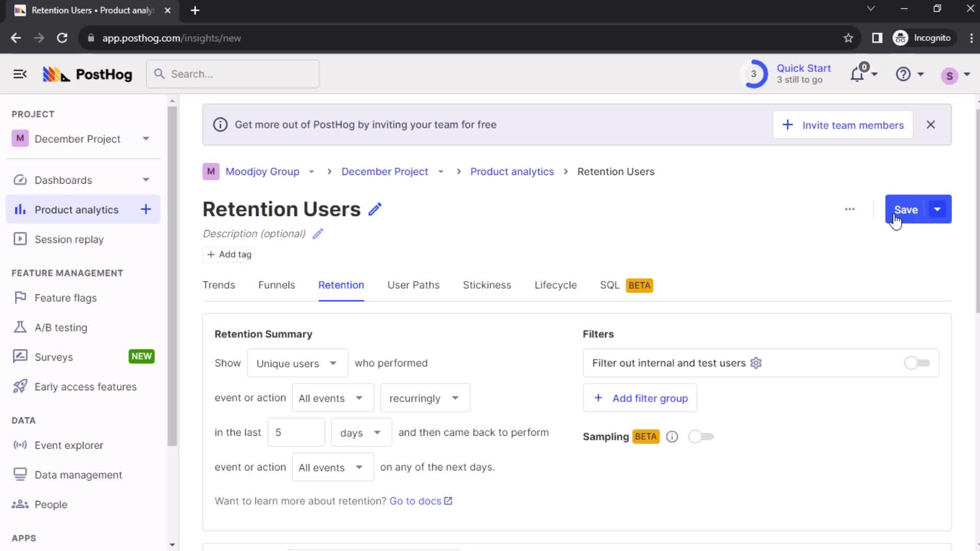Open the Quick Start link
980x551 pixels.
[803, 68]
